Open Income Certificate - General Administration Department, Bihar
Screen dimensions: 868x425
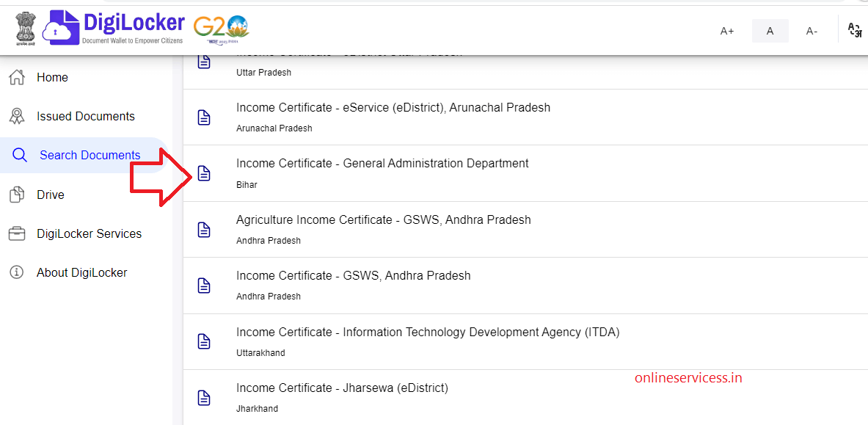(x=382, y=163)
